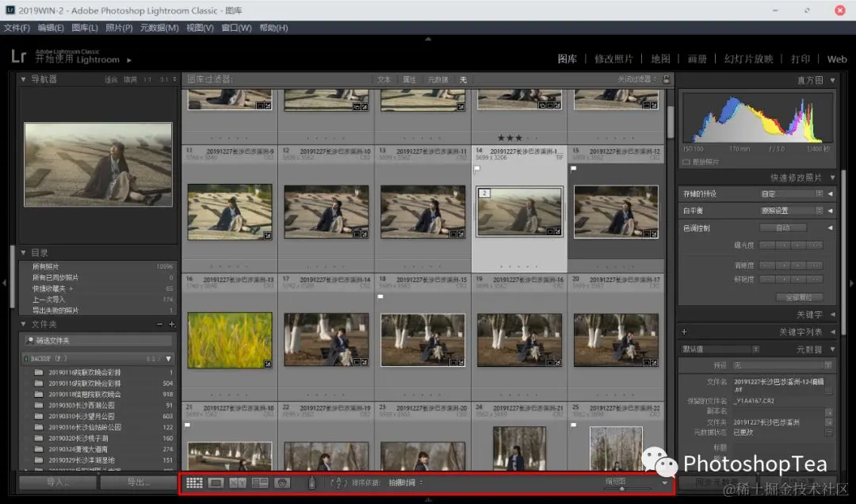
Task: Click the '筛选文件夹' search field
Action: click(x=98, y=341)
